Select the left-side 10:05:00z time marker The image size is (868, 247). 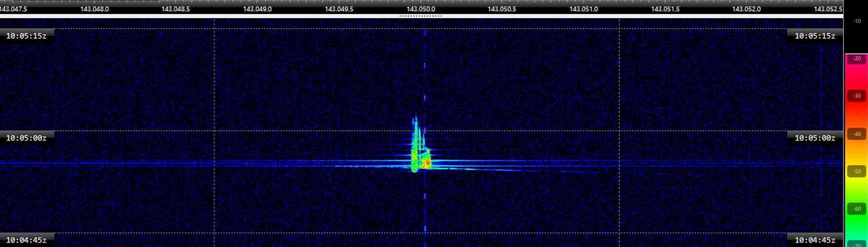[26, 138]
